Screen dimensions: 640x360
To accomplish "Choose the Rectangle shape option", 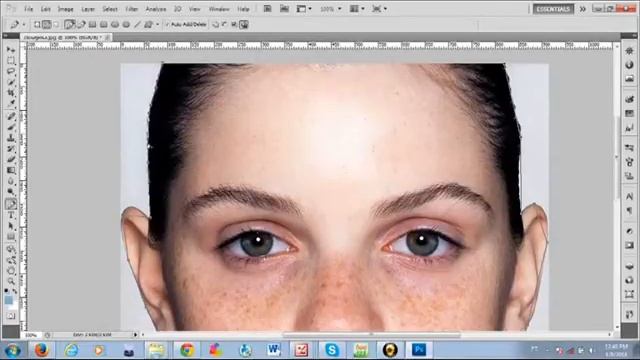I will (93, 24).
